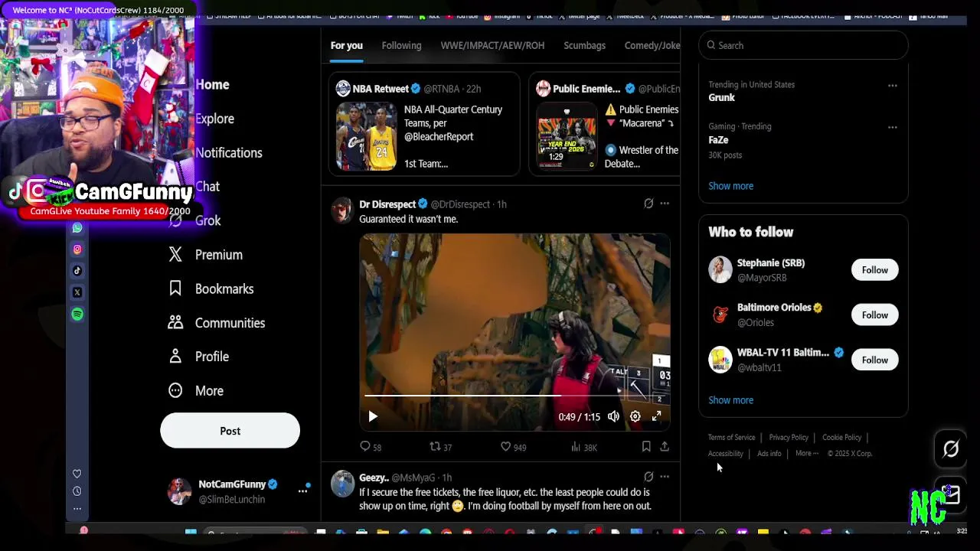980x551 pixels.
Task: Mute the video with speaker icon
Action: tap(613, 416)
